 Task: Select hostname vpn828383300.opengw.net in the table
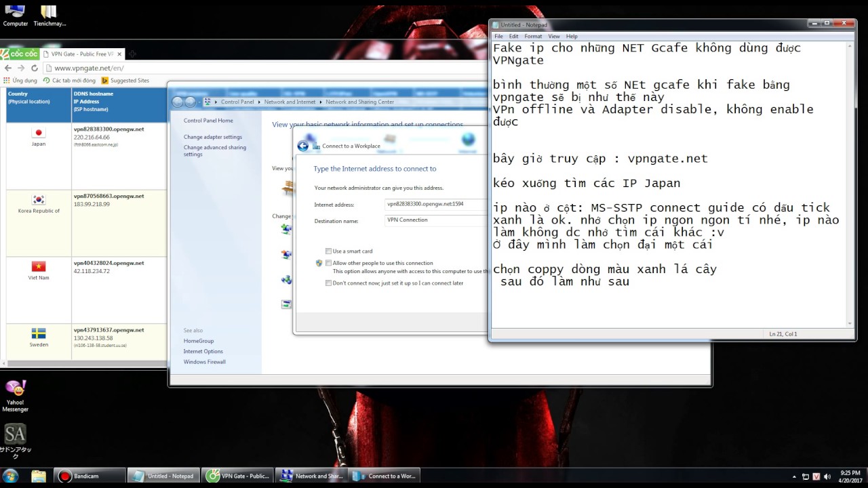[x=108, y=129]
